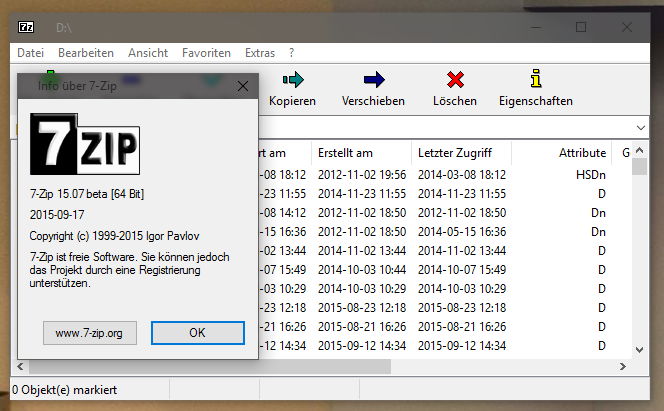Select last access 2014-05-15 16:36
The width and height of the screenshot is (664, 411).
click(462, 232)
